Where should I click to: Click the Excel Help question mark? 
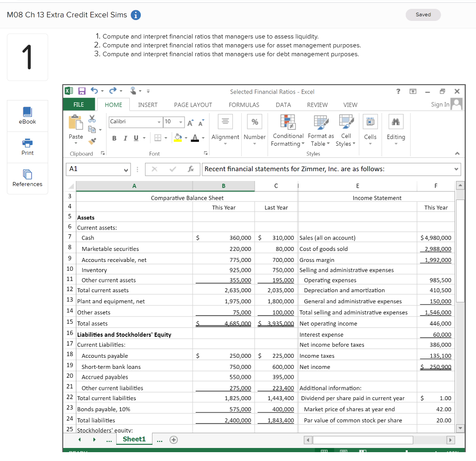pyautogui.click(x=398, y=91)
